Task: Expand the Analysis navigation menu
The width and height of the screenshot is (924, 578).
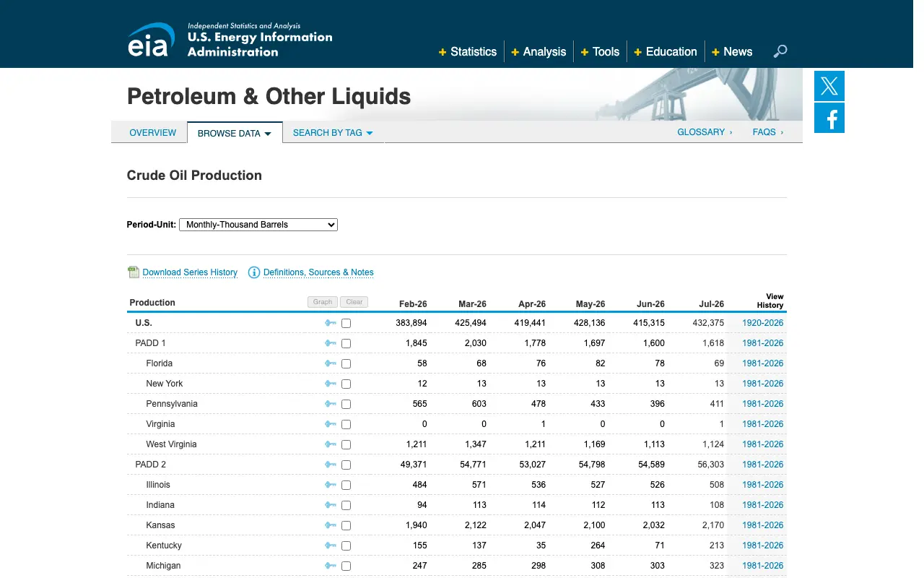Action: click(539, 51)
